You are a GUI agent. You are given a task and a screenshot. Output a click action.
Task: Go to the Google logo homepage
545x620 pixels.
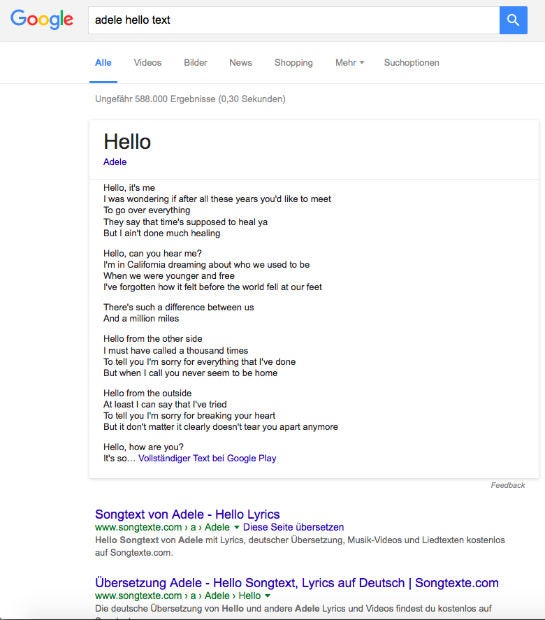[x=42, y=19]
